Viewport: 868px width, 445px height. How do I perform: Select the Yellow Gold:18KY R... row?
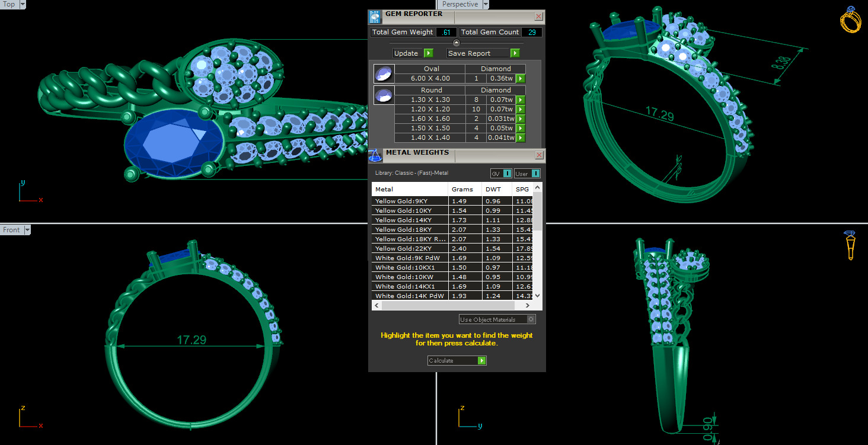(x=452, y=239)
